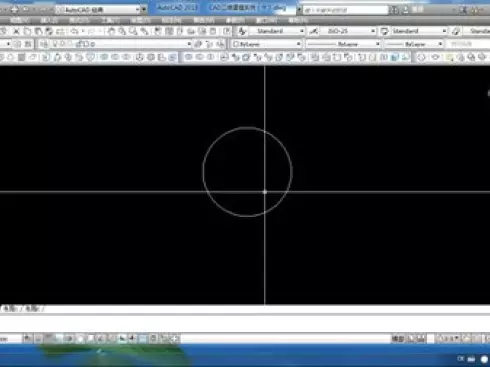Select the Pan hand tool in toolbar
This screenshot has width=490, height=367.
pyautogui.click(x=111, y=31)
